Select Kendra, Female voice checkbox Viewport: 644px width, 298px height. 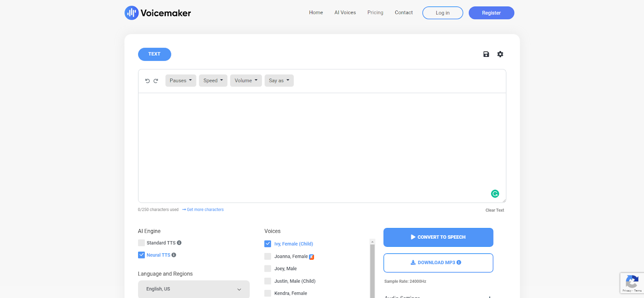pyautogui.click(x=268, y=293)
